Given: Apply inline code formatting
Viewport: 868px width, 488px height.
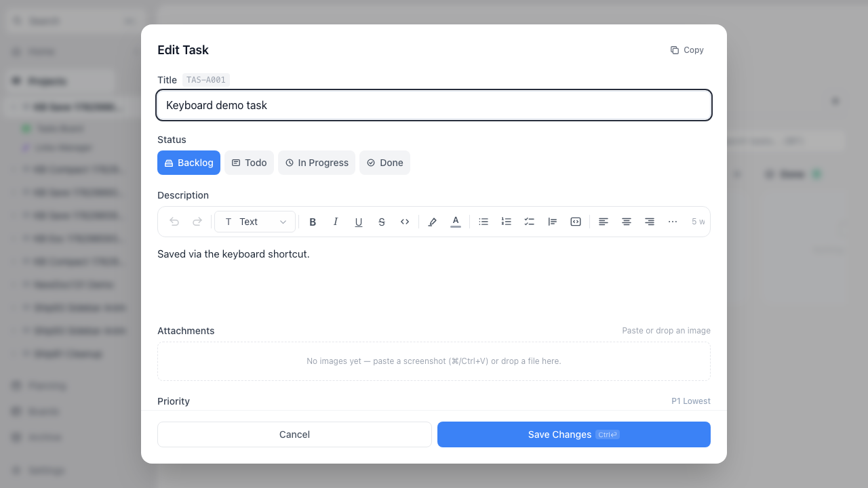Looking at the screenshot, I should click(405, 222).
